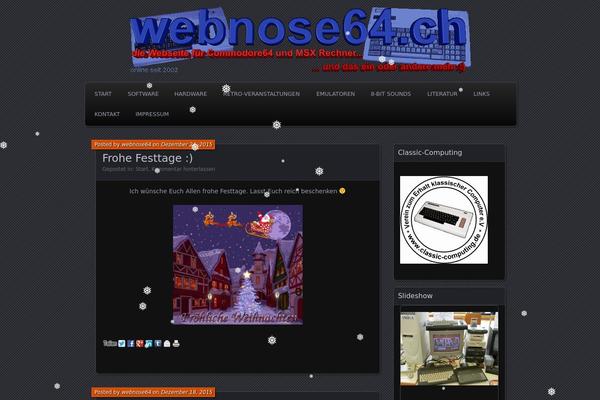600x400 pixels.
Task: Click the Dezember 24, 2015 date link
Action: point(186,144)
